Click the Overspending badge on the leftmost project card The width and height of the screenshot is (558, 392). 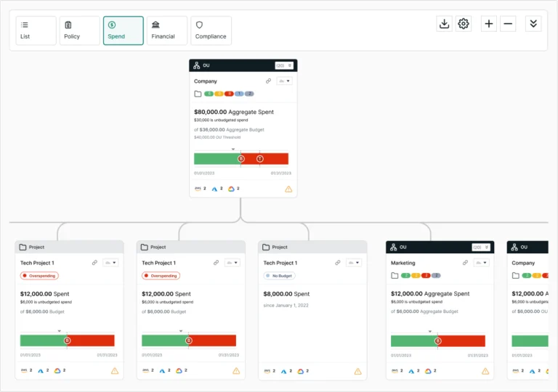click(39, 276)
